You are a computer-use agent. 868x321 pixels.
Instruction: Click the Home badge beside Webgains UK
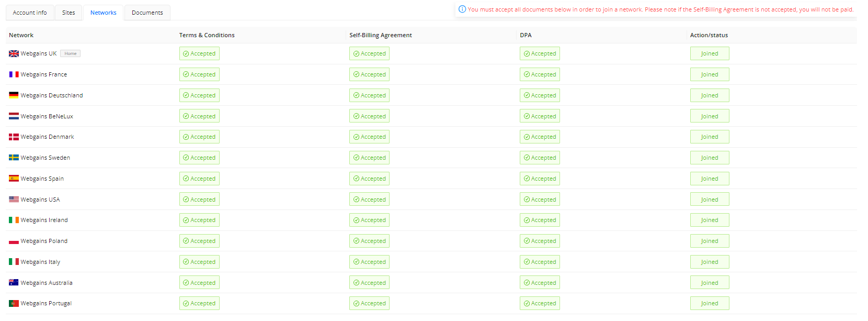click(x=71, y=53)
